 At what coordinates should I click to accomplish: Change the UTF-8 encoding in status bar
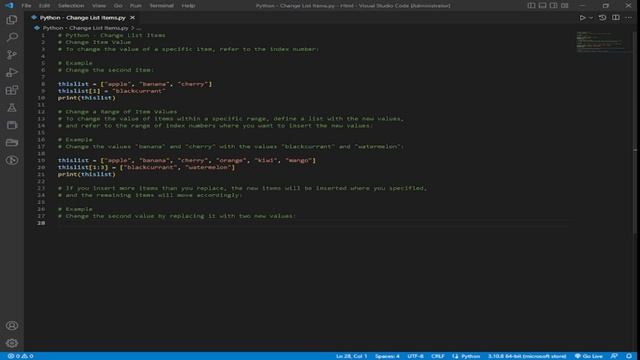coord(415,356)
